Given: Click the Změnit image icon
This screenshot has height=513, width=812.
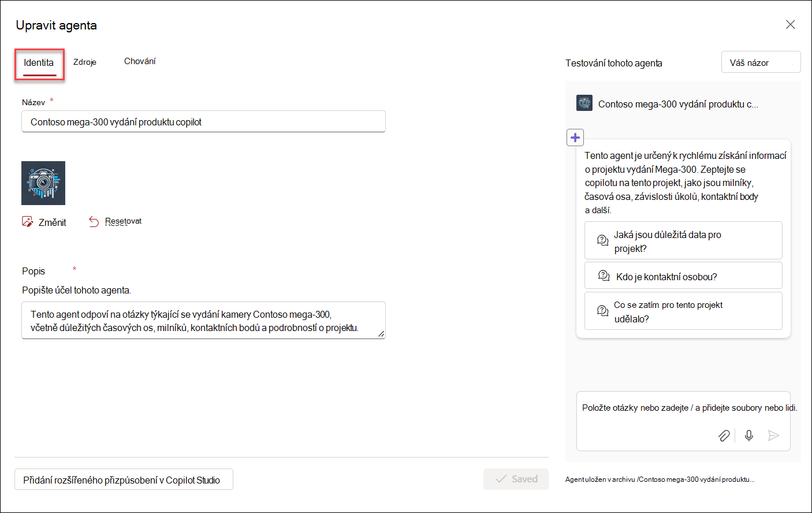Looking at the screenshot, I should pos(27,222).
